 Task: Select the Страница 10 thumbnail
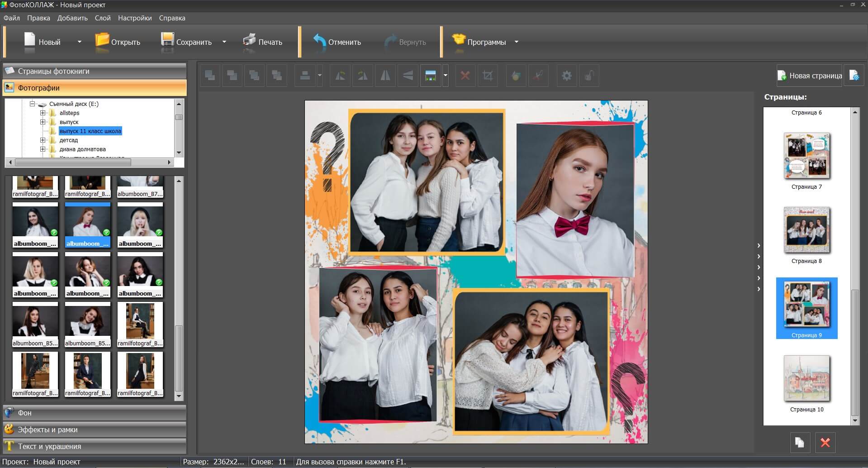806,378
